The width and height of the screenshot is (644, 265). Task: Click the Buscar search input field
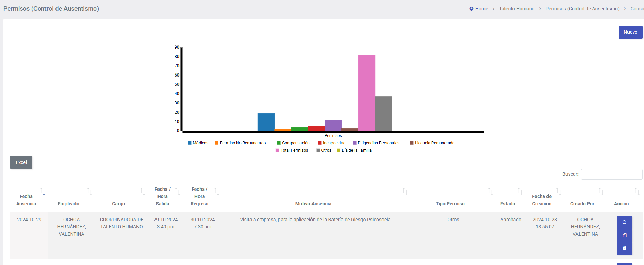pyautogui.click(x=611, y=174)
